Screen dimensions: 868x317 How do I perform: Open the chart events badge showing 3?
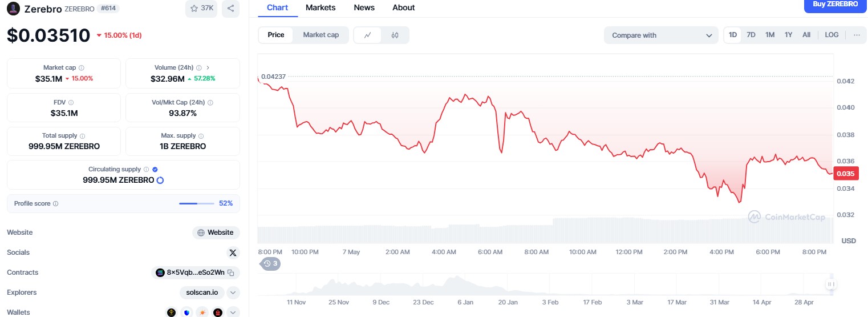pyautogui.click(x=270, y=263)
